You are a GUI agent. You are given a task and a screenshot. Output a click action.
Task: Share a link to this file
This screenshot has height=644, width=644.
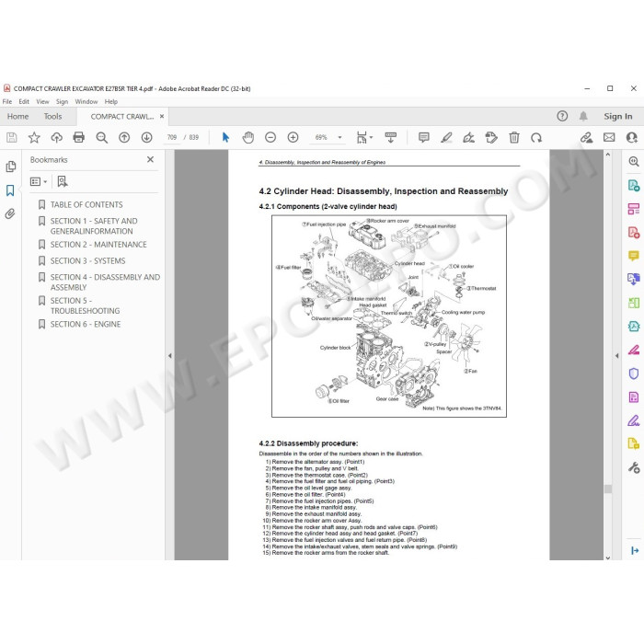click(x=587, y=138)
